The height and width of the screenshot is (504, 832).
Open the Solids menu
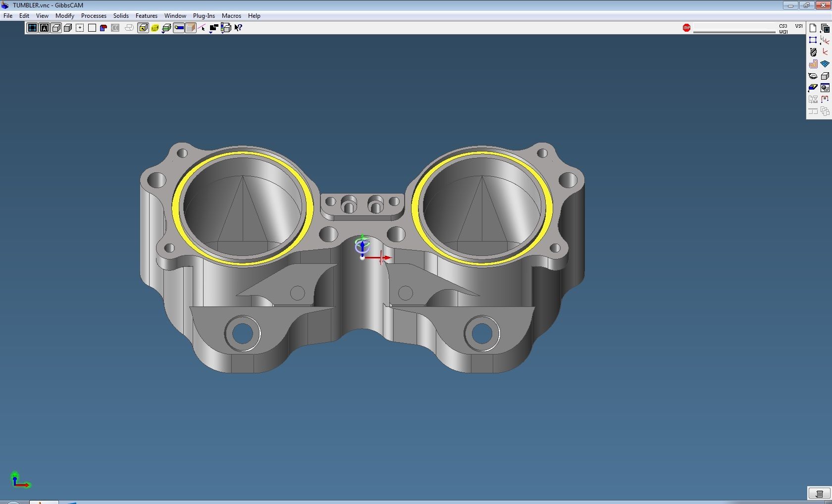[x=121, y=16]
